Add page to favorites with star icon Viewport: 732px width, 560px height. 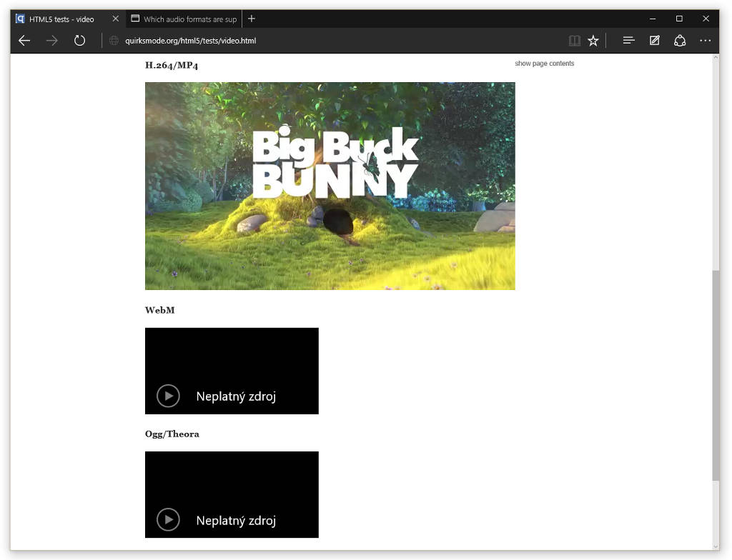[593, 41]
